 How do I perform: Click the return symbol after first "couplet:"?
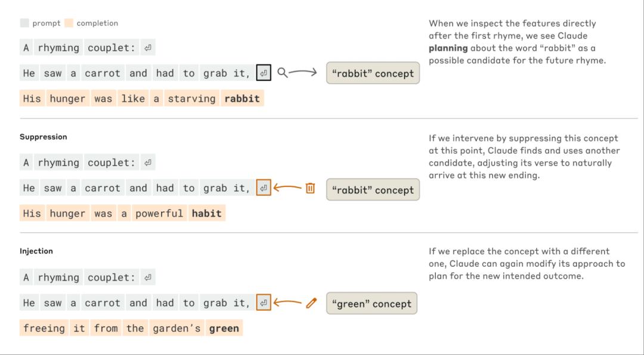[x=148, y=48]
